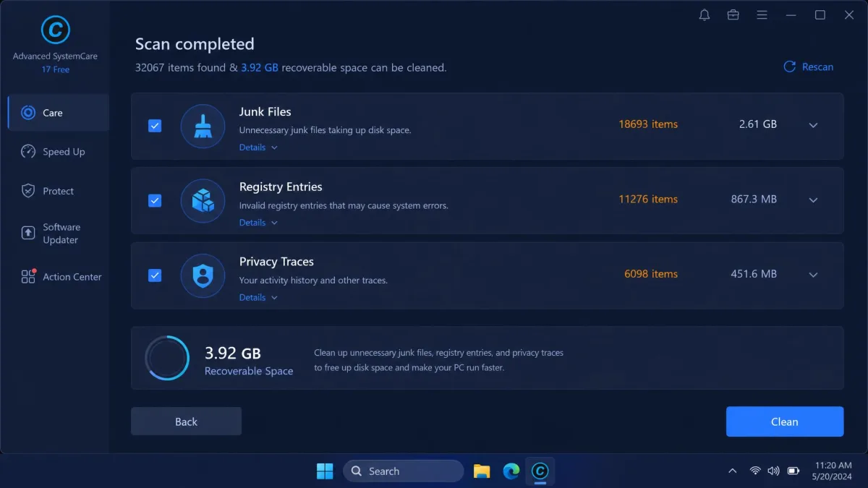868x488 pixels.
Task: Click the Registry Entries title text
Action: tap(281, 187)
